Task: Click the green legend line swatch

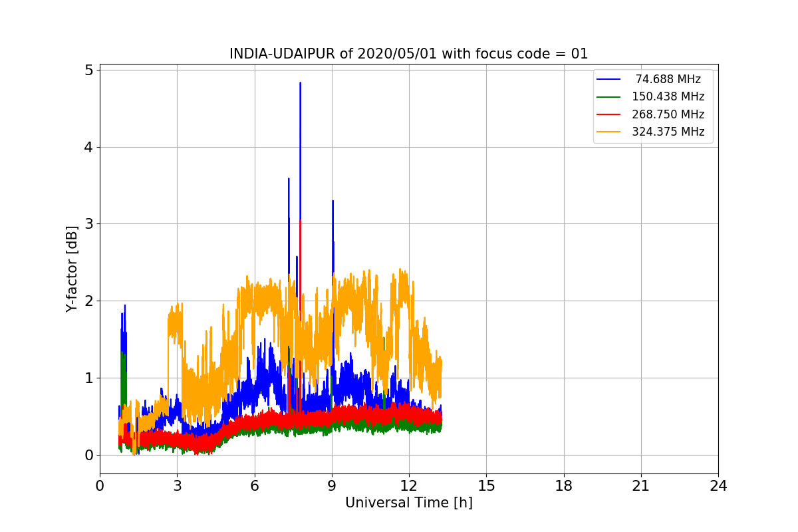Action: click(608, 97)
